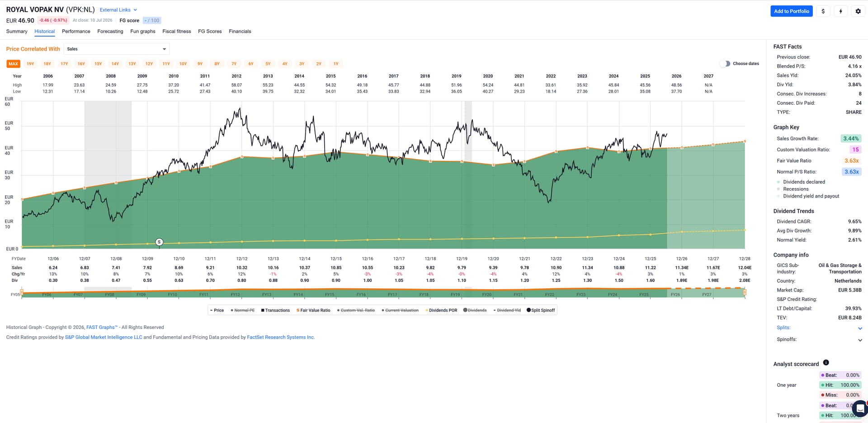Toggle the Price legend item
This screenshot has width=868, height=423.
coord(217,310)
